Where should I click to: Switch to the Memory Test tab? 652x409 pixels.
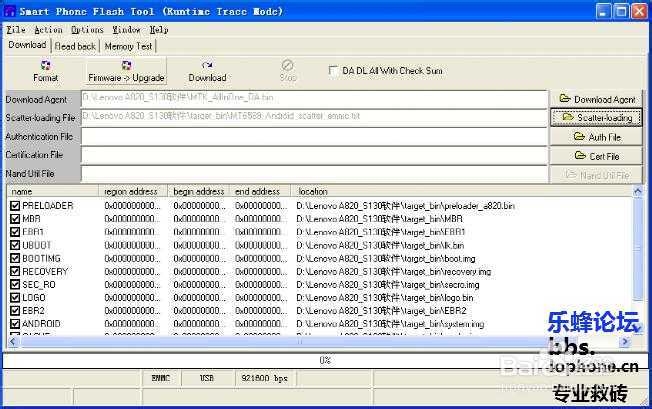coord(128,46)
